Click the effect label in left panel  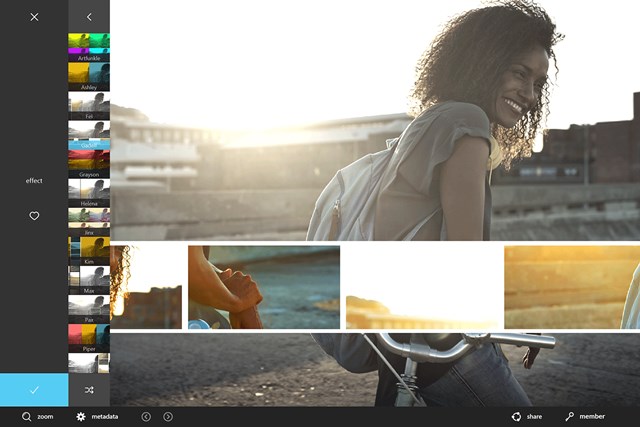coord(34,181)
